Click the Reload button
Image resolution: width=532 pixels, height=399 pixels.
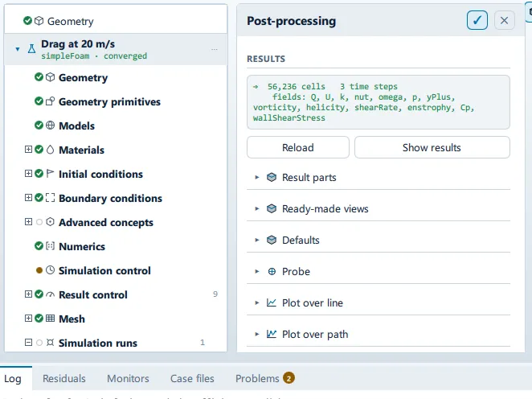click(298, 147)
